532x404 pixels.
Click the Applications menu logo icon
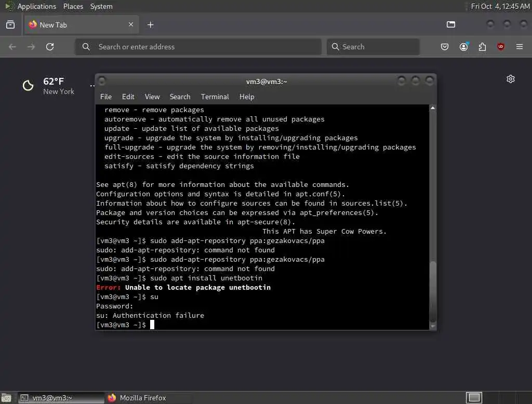pos(9,6)
